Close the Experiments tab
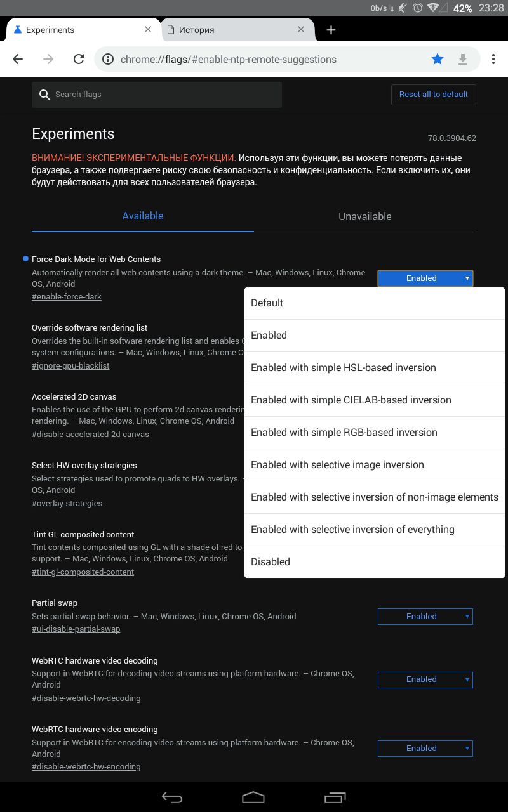508x812 pixels. (x=148, y=29)
